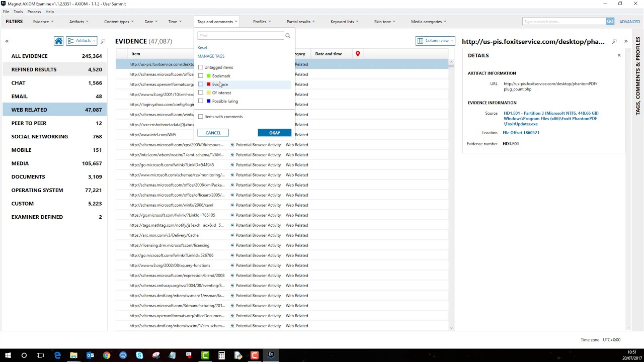
Task: Open the Help menu
Action: pyautogui.click(x=50, y=12)
